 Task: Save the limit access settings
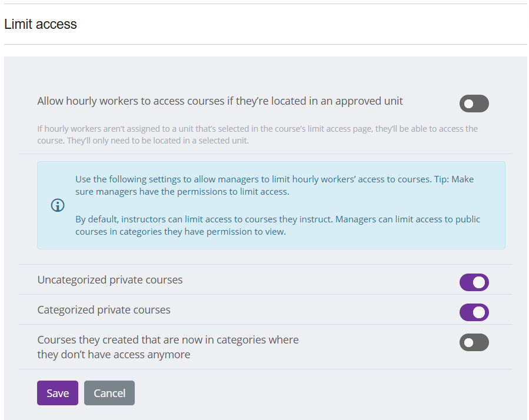pyautogui.click(x=58, y=393)
